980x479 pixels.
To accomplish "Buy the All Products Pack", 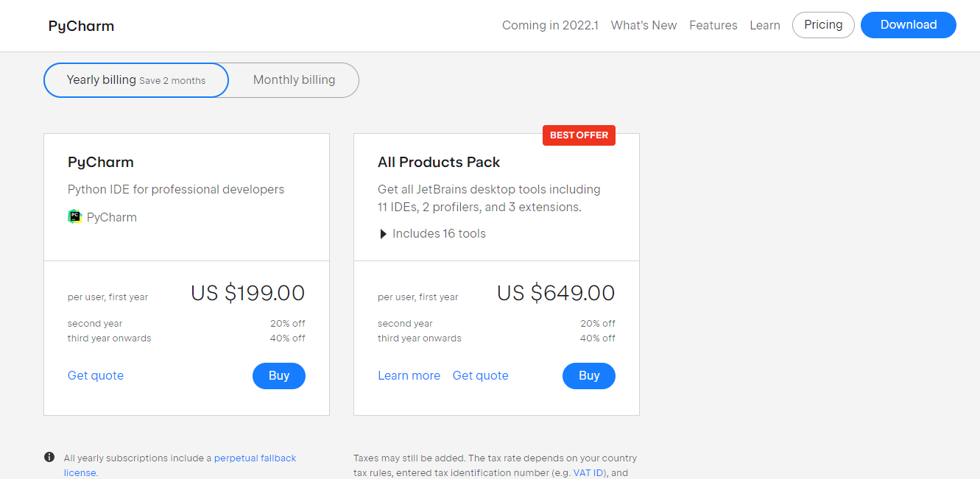I will [x=588, y=376].
